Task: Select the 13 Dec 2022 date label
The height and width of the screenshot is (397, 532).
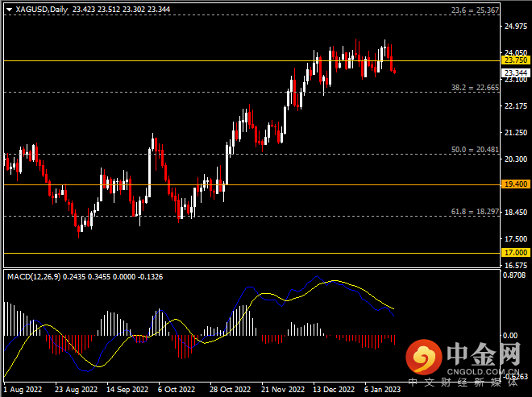Action: (333, 389)
